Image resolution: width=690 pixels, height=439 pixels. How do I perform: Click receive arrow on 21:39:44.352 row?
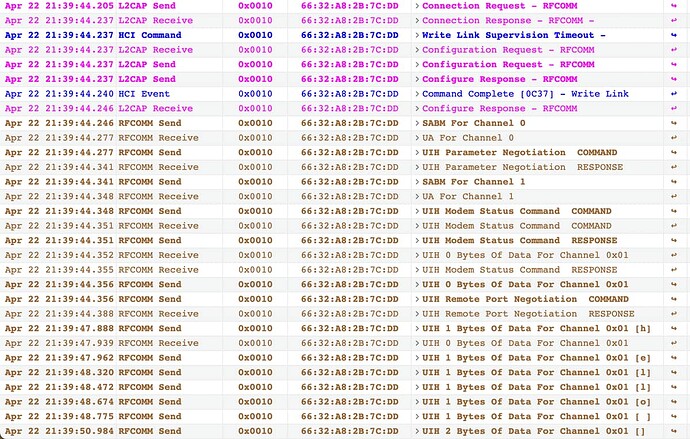pos(674,255)
